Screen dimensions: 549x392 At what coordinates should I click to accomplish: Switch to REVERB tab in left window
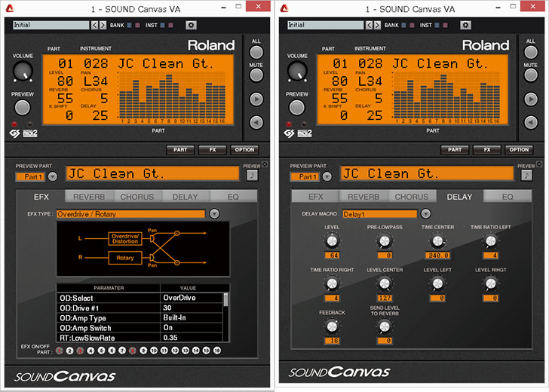coord(89,197)
